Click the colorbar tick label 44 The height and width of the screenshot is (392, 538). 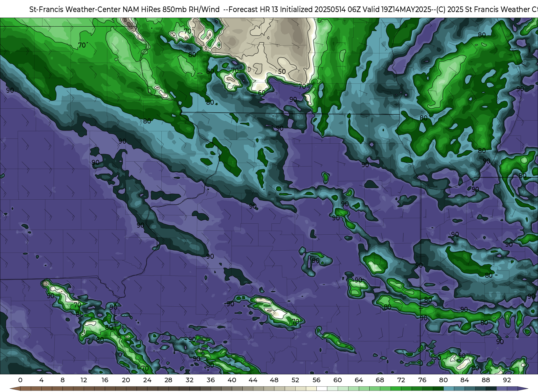pyautogui.click(x=253, y=380)
